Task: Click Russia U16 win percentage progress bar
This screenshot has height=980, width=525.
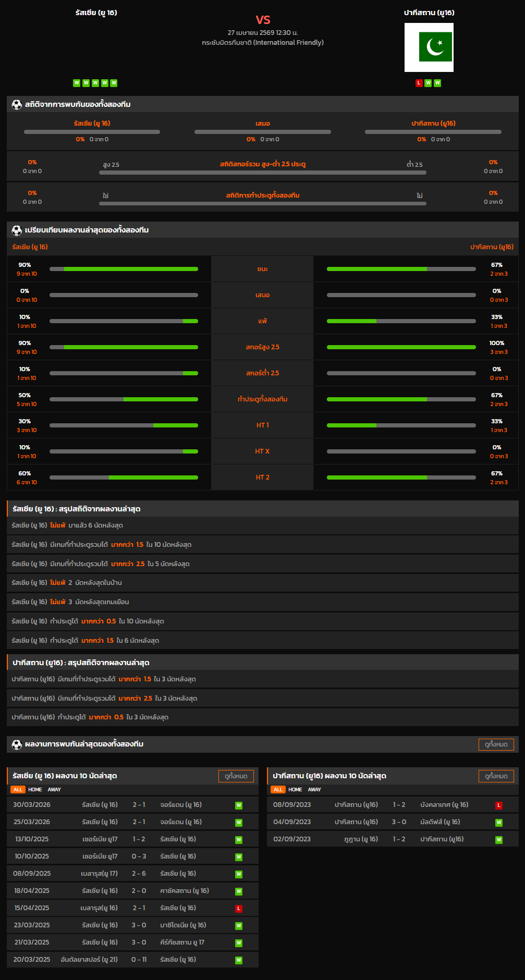Action: click(x=124, y=269)
